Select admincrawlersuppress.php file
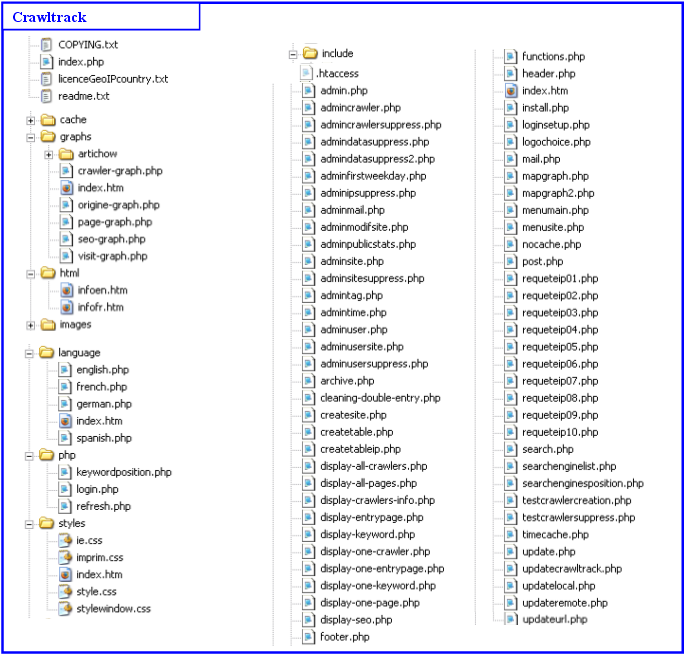The image size is (685, 656). (x=381, y=125)
